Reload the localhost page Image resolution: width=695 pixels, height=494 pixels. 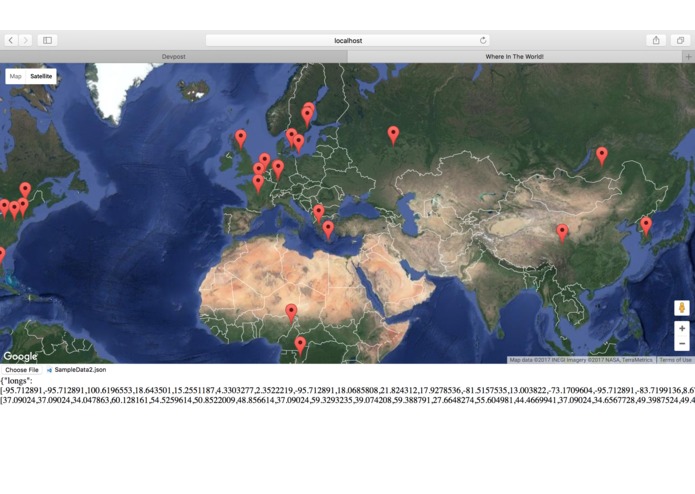tap(483, 40)
